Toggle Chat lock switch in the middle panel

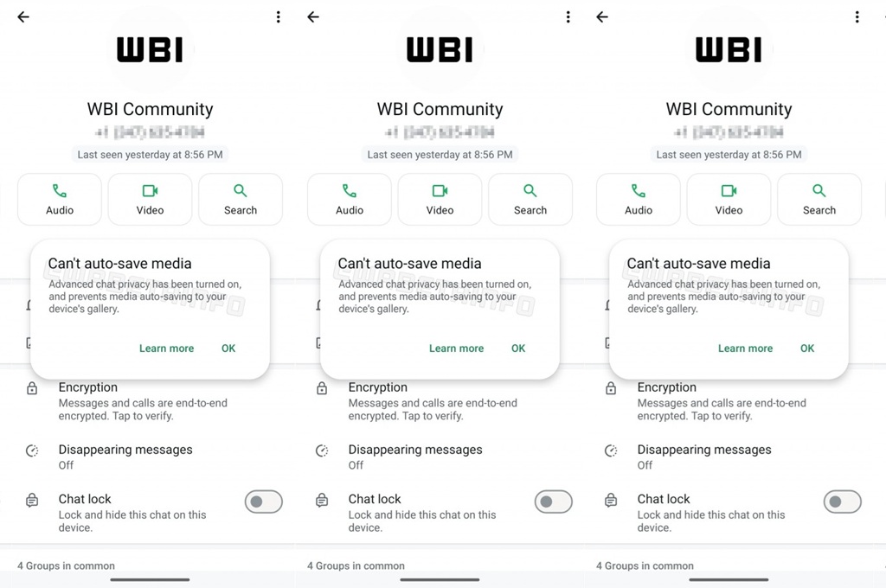[553, 502]
